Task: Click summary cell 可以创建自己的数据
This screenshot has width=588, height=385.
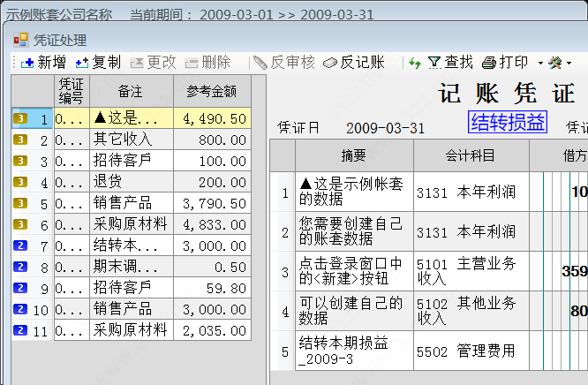Action: [x=354, y=311]
